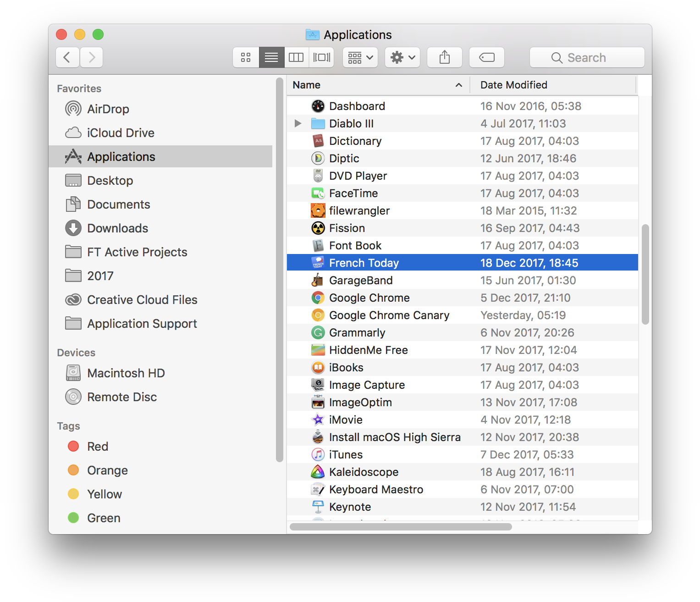The height and width of the screenshot is (602, 700).
Task: Select the DVD Player app icon
Action: [318, 176]
